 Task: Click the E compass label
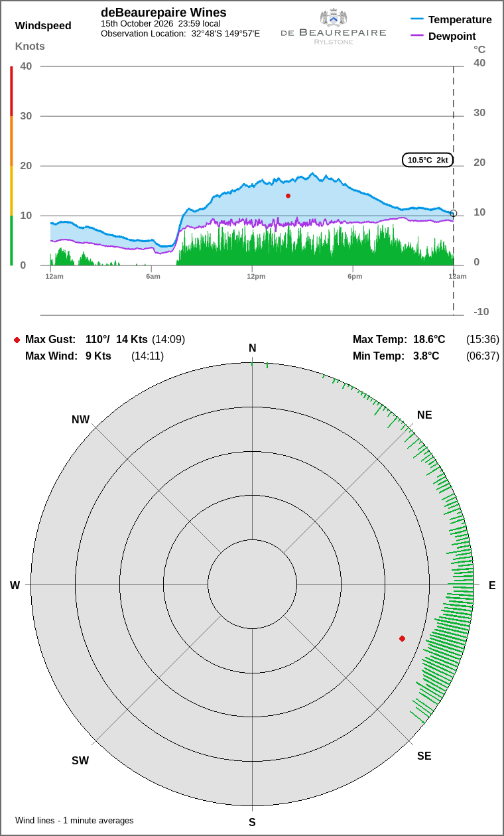pos(492,586)
